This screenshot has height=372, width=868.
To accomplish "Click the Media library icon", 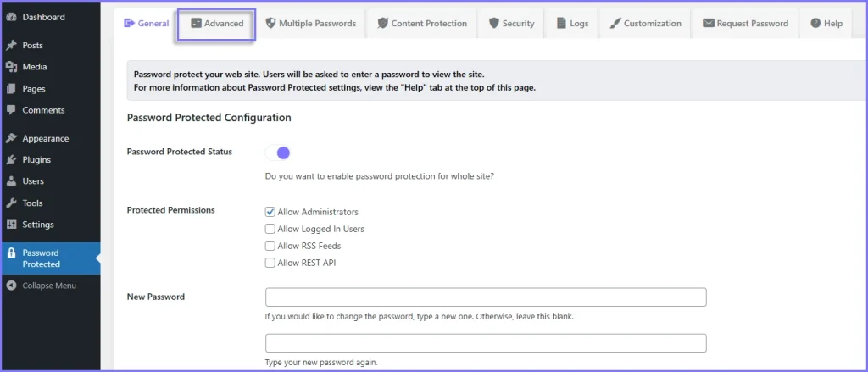I will [x=11, y=67].
